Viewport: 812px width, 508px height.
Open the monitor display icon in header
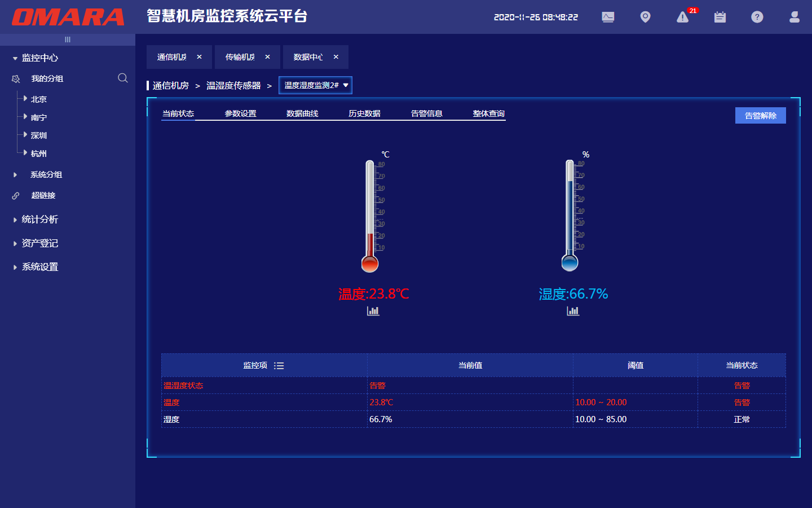click(x=608, y=17)
